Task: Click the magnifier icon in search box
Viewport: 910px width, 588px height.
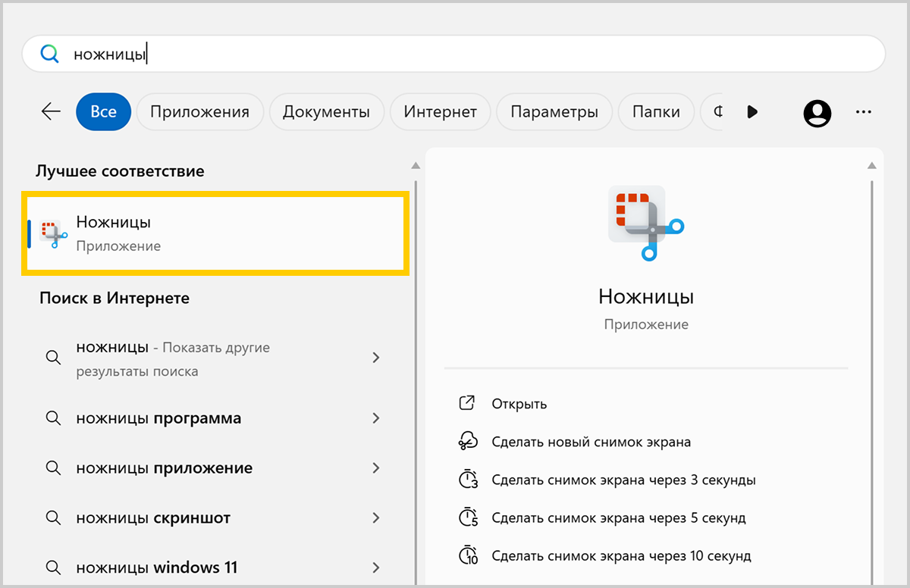Action: coord(49,55)
